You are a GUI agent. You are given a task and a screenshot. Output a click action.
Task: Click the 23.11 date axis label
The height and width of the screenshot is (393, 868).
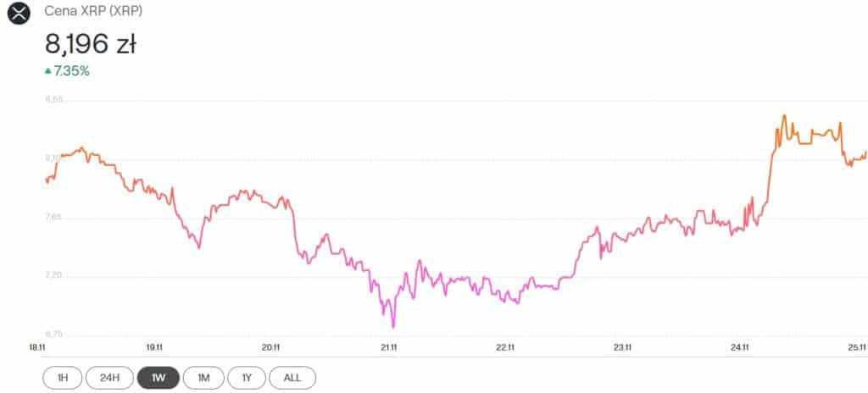(622, 347)
